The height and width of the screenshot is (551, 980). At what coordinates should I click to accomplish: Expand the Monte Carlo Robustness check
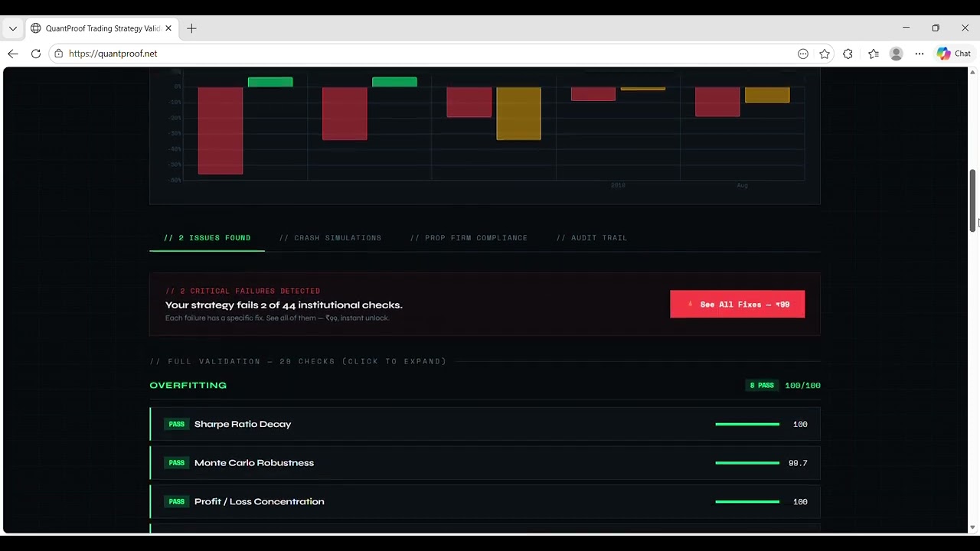point(485,463)
